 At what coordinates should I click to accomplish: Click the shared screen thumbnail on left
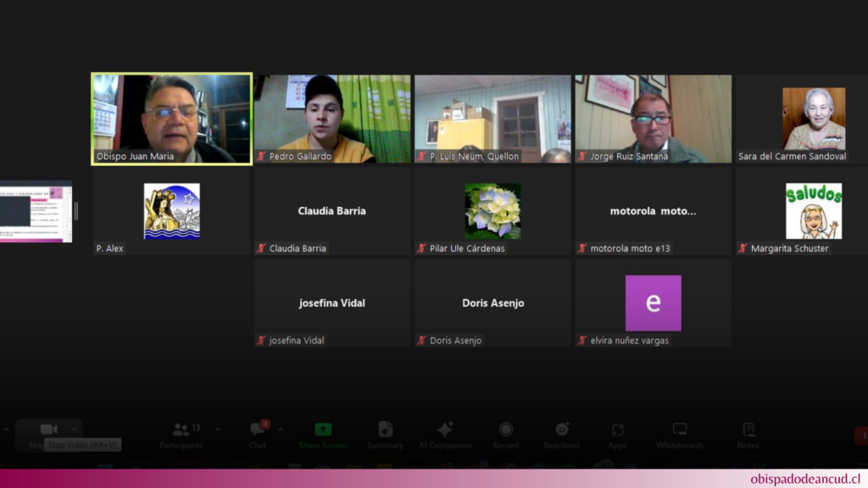tap(36, 212)
